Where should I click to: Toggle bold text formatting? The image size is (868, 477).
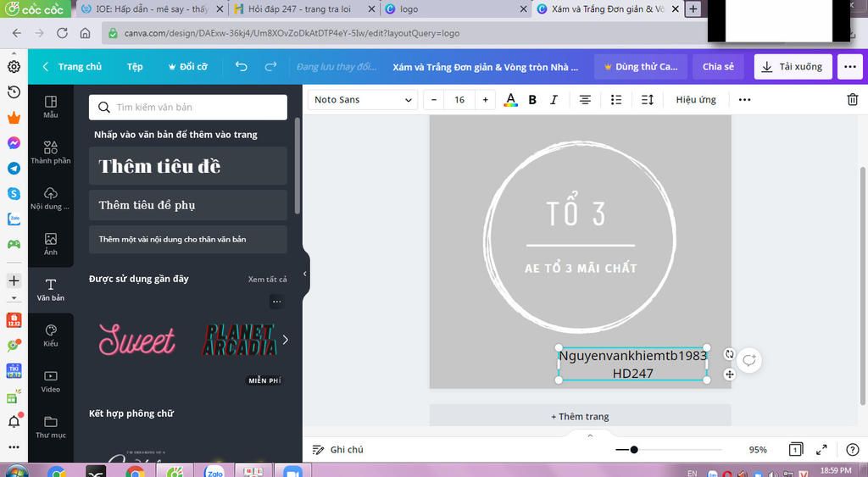(x=532, y=100)
